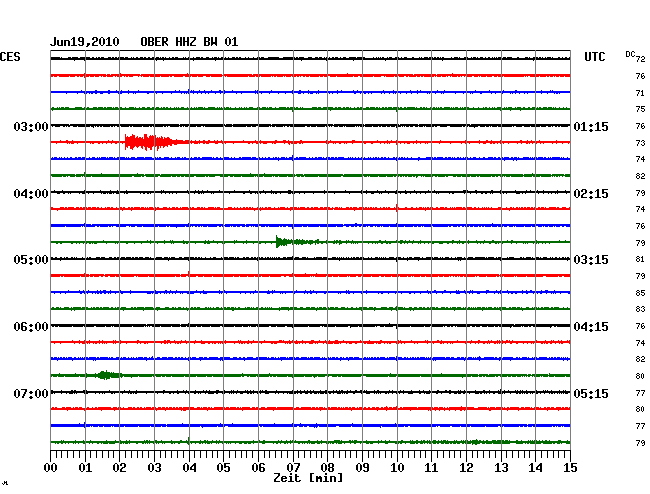This screenshot has height=494, width=650.
Task: Click the 07 minute axis tick label
Action: click(x=293, y=468)
